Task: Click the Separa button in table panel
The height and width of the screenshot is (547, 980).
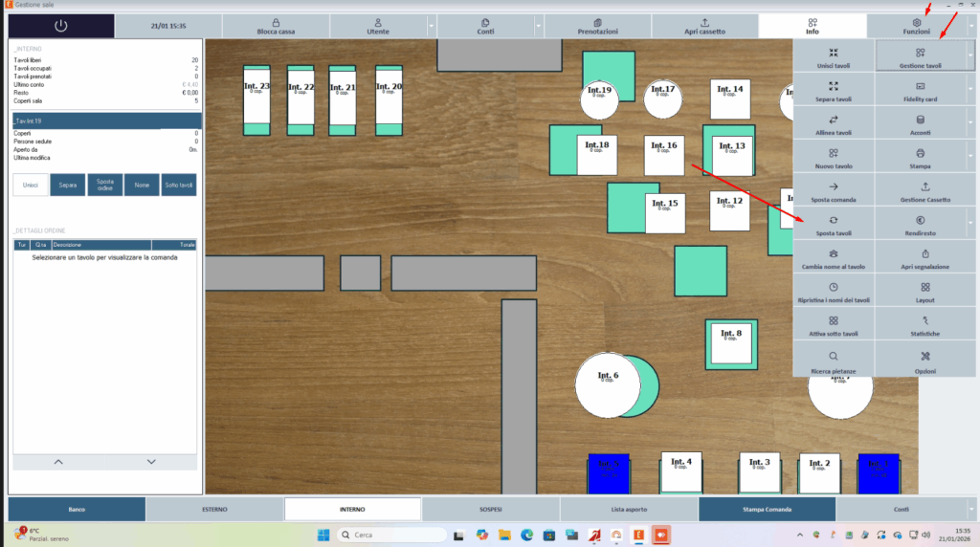Action: (x=68, y=185)
